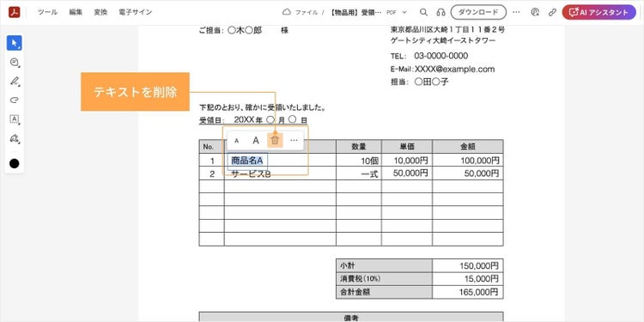Select the XXXX@example.com email text
The image size is (644, 322).
coord(454,69)
